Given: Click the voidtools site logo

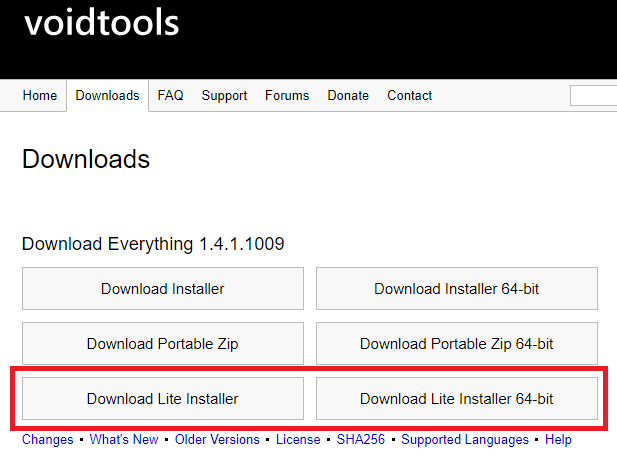Looking at the screenshot, I should tap(102, 23).
